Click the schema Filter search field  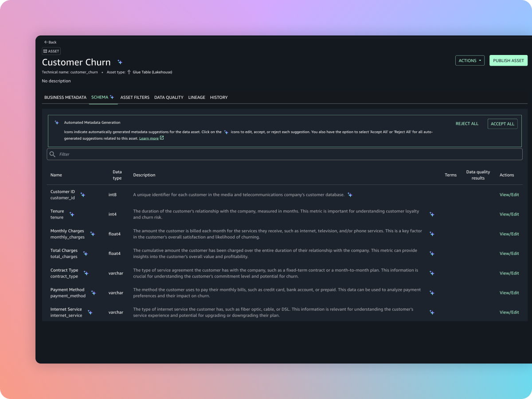pyautogui.click(x=285, y=154)
